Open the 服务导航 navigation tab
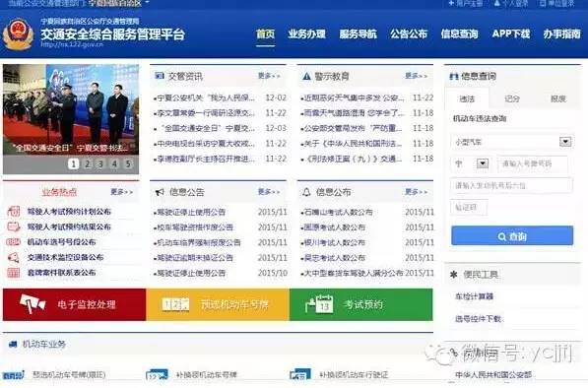Viewport: 588px width, 388px height. [x=358, y=34]
